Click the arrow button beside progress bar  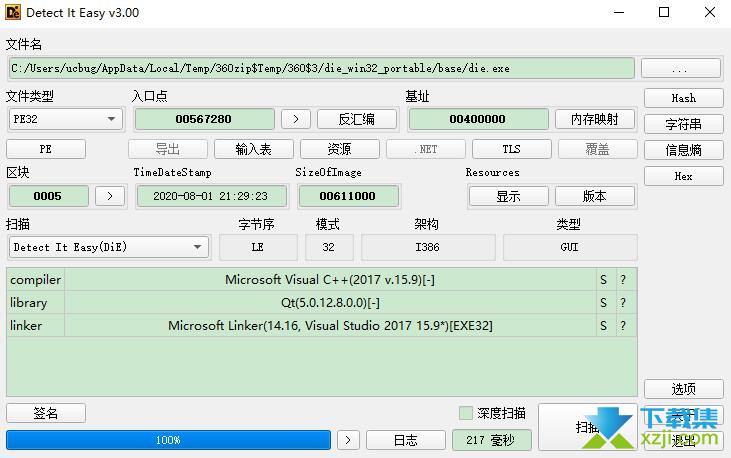(348, 440)
